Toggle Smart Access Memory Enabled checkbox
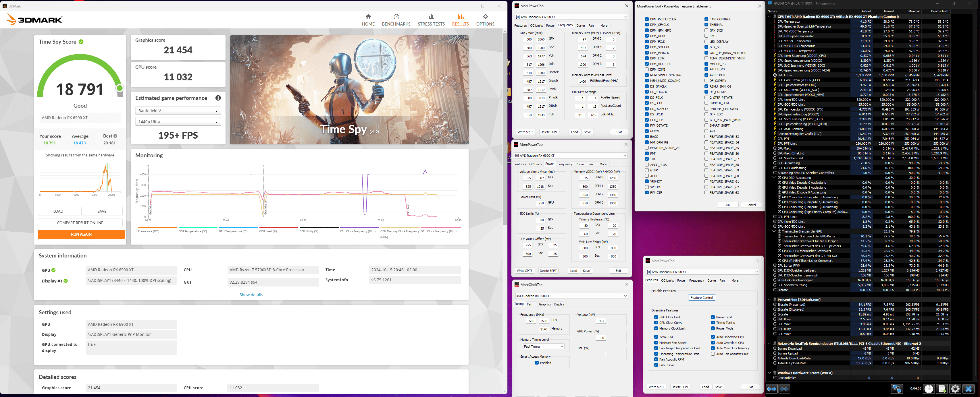The width and height of the screenshot is (980, 397). [537, 363]
